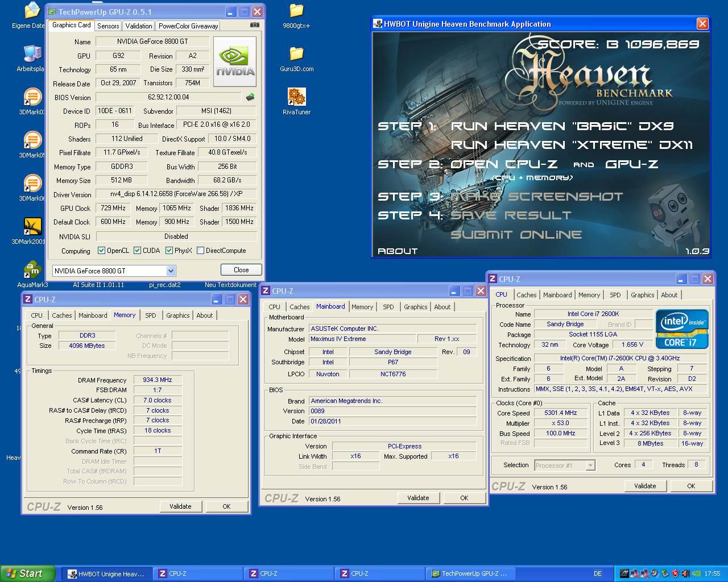Click the Multiplier x 53.0 value

(560, 423)
